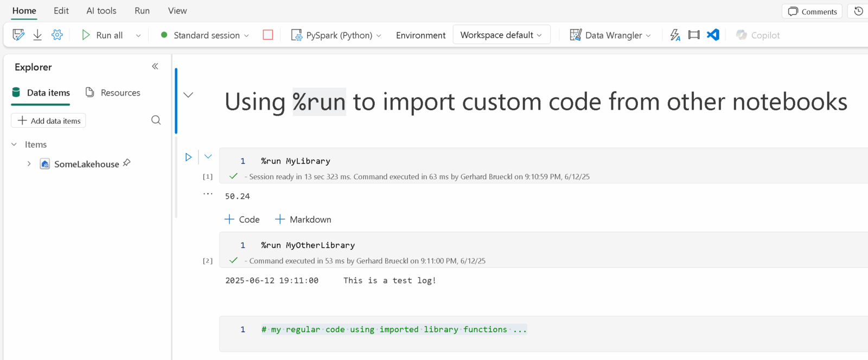The height and width of the screenshot is (360, 868).
Task: Switch to the AI tools menu tab
Action: coord(101,11)
